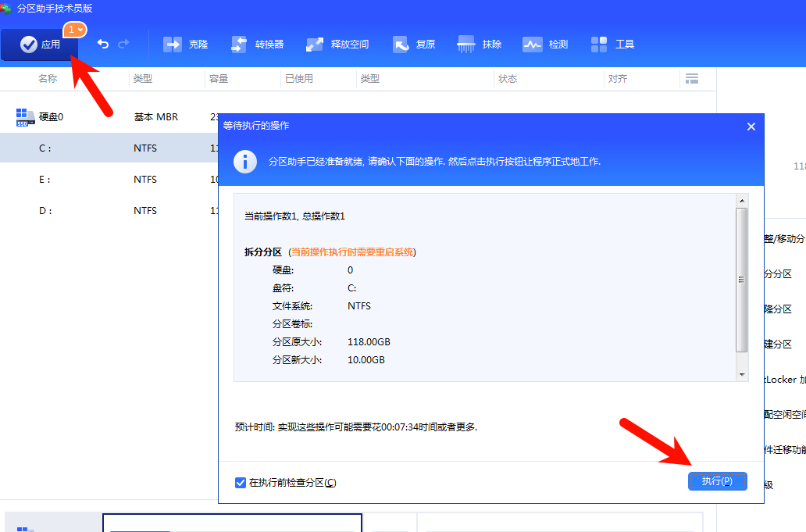The image size is (806, 532).
Task: Close the pending operations dialog
Action: (x=751, y=127)
